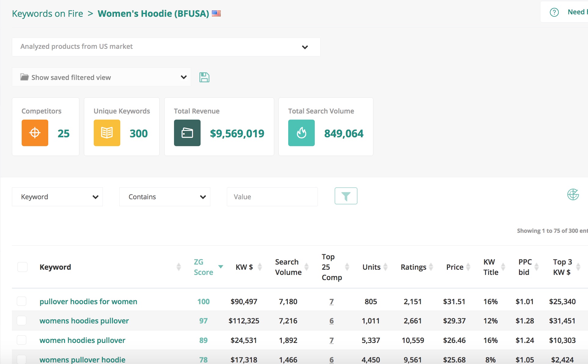The height and width of the screenshot is (364, 588).
Task: Enter a value in the filter Value input field
Action: click(272, 196)
